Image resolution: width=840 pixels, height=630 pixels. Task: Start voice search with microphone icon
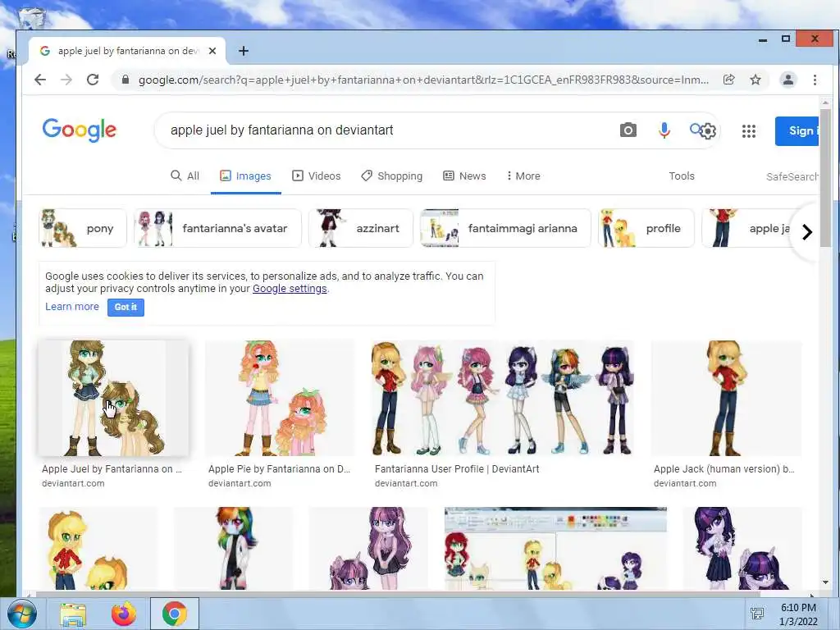tap(664, 130)
